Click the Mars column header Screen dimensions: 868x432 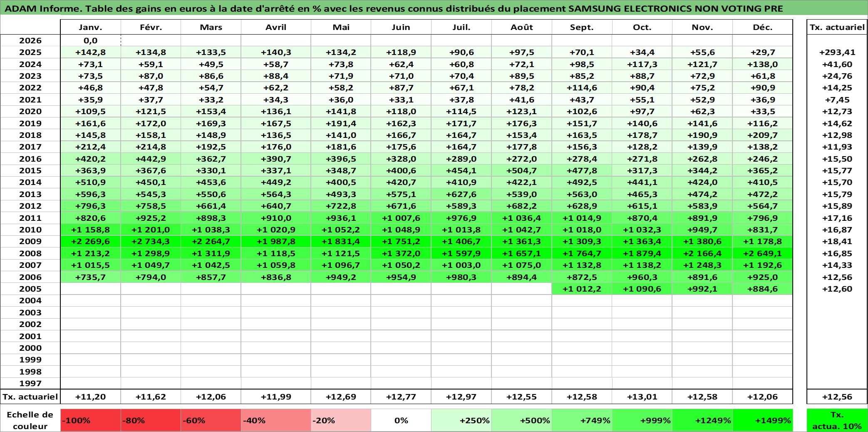[211, 27]
